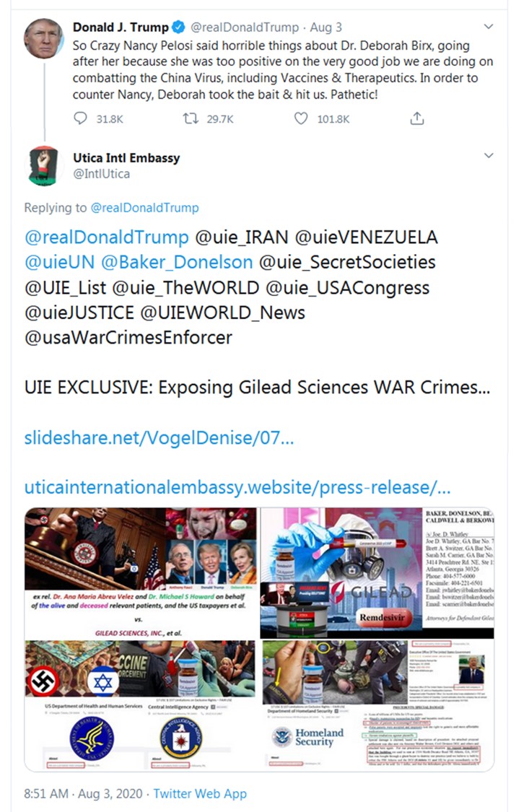
Task: Like the tweet with 101.8K hearts
Action: (301, 118)
